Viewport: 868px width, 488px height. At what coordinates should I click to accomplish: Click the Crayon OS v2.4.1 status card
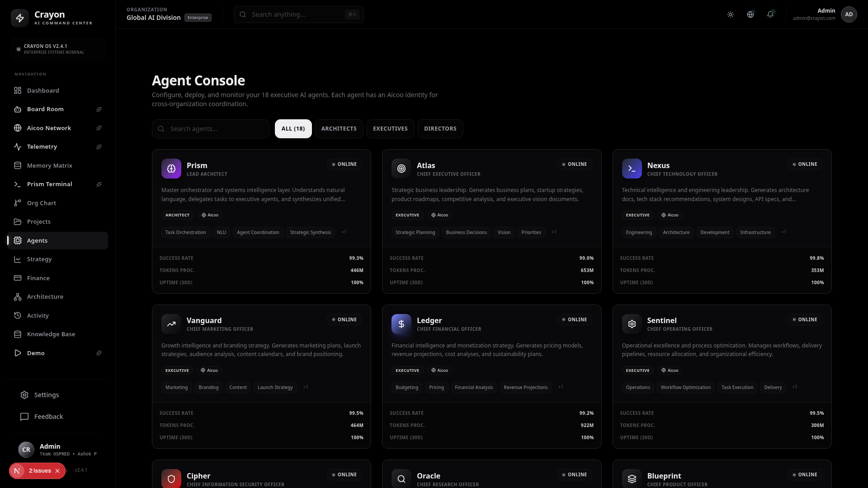(57, 49)
